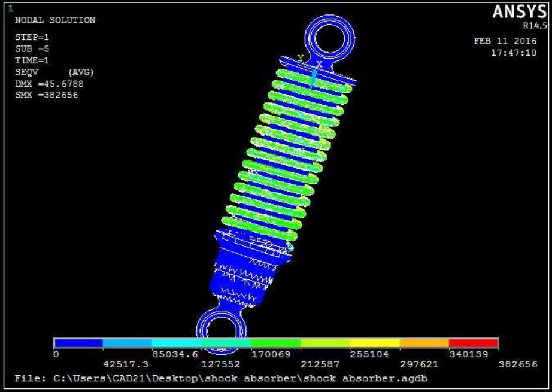The image size is (552, 392).
Task: Click the orange legend color band
Action: click(x=424, y=343)
